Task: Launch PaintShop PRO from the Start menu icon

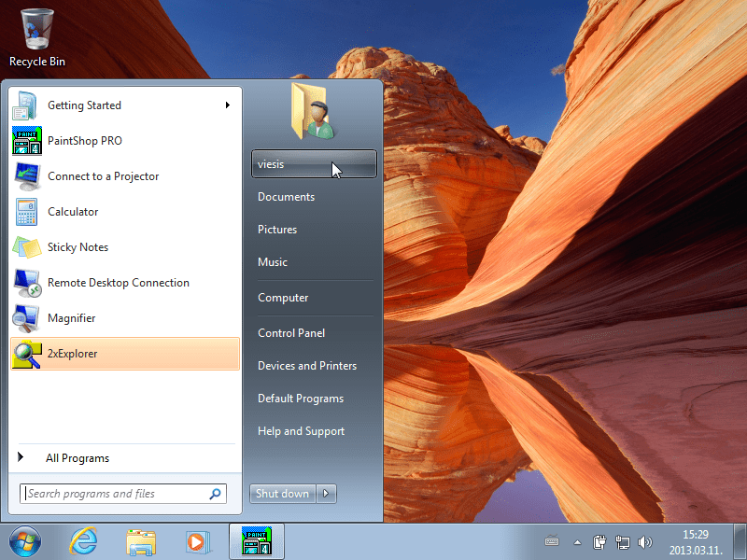Action: click(x=27, y=141)
